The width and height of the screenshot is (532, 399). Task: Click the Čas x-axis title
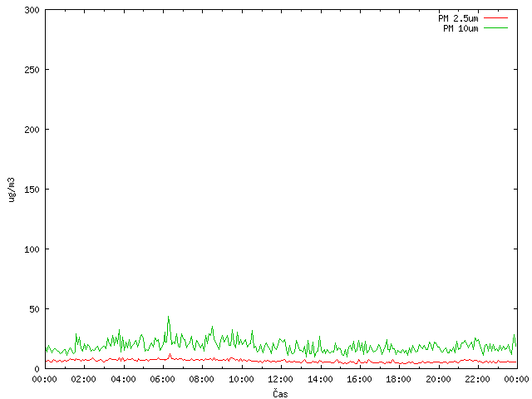(280, 393)
